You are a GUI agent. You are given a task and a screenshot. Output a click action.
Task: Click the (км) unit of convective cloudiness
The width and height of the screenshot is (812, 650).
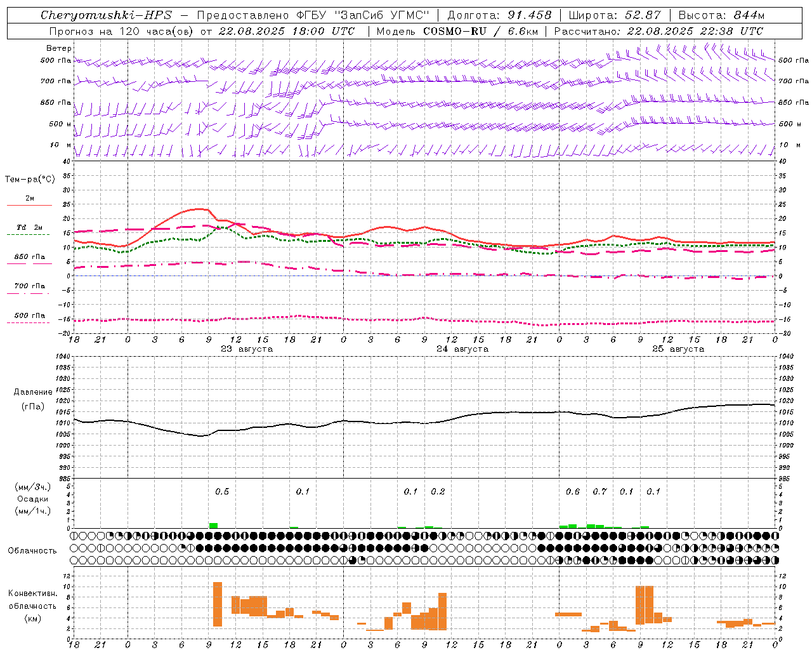coord(33,618)
